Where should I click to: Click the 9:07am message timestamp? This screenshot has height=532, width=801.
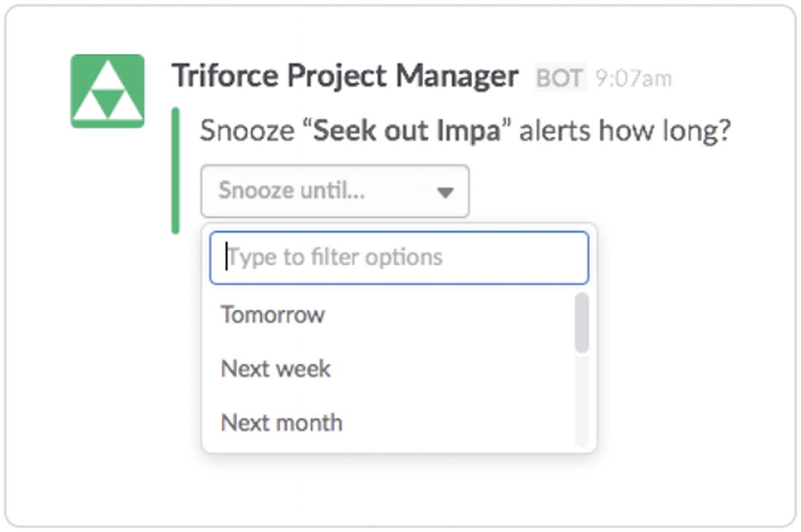(x=634, y=79)
